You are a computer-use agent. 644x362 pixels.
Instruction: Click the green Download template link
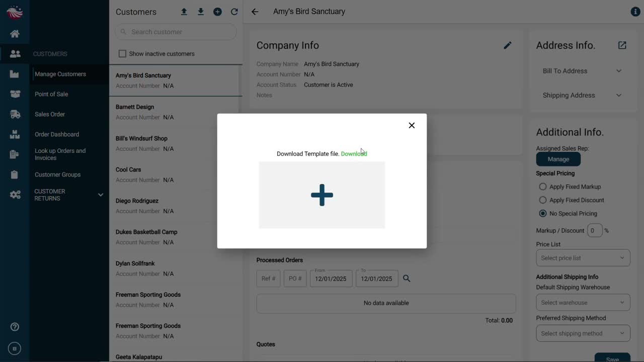click(x=354, y=154)
